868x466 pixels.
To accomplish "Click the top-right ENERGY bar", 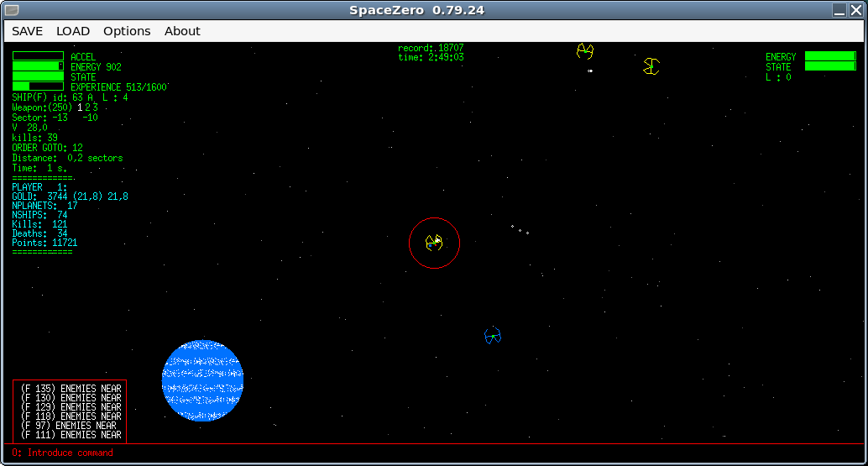I will coord(830,56).
